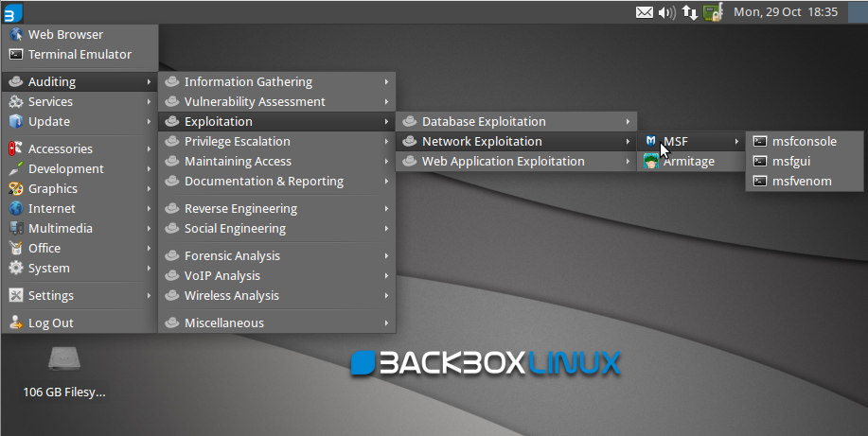The image size is (868, 436).
Task: Click the Log Out person icon
Action: (x=16, y=323)
